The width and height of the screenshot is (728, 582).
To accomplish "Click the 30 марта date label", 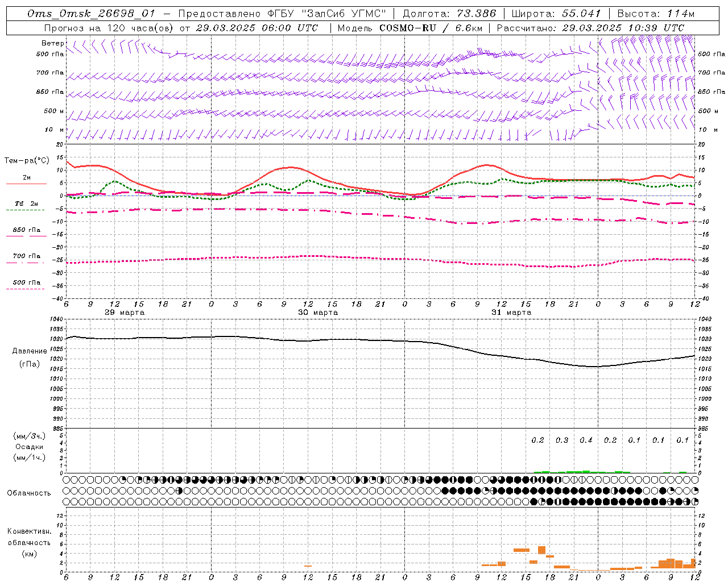I will 318,313.
